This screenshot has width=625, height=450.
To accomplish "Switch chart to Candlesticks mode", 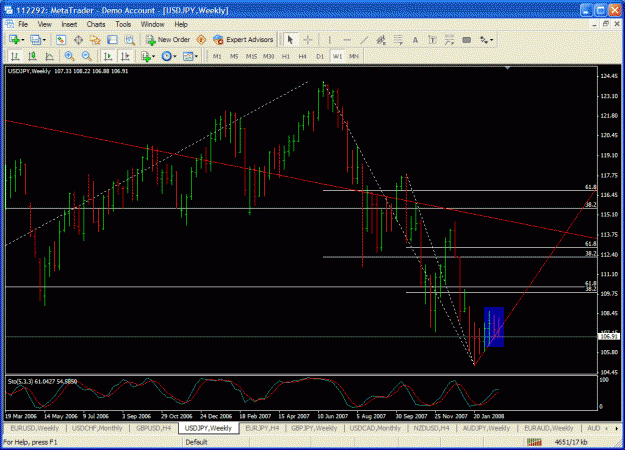I will [32, 57].
